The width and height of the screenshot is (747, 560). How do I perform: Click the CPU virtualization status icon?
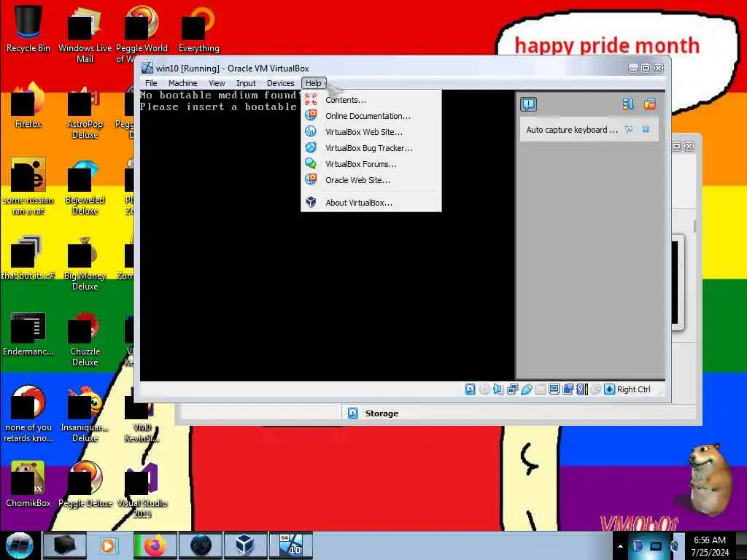(x=581, y=389)
